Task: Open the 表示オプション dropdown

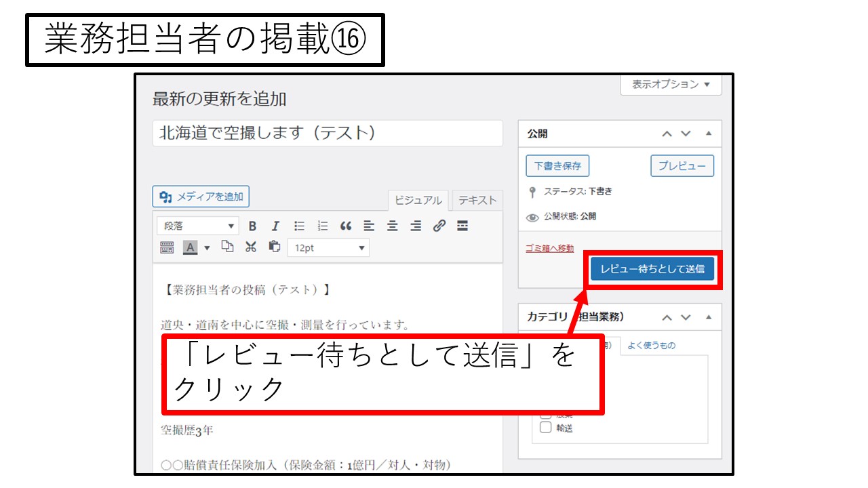Action: point(671,85)
